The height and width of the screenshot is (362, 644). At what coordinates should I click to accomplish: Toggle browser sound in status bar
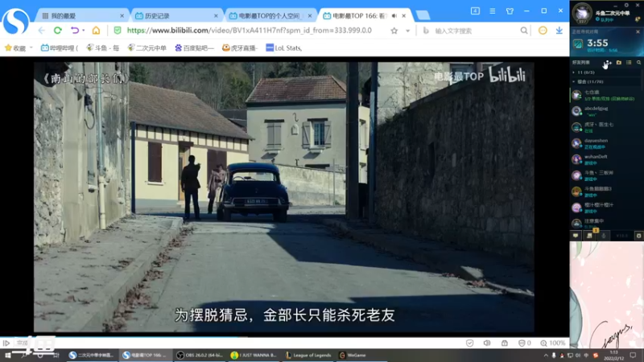(487, 343)
